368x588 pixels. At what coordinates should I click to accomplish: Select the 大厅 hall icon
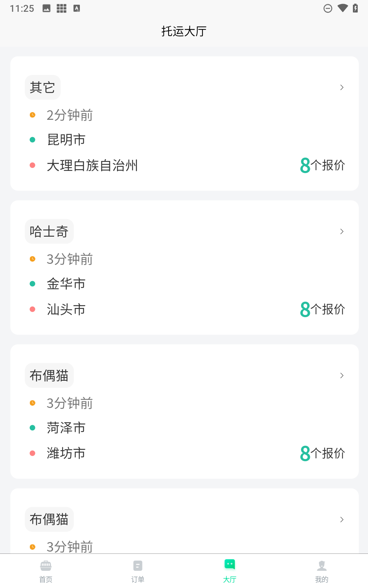click(x=230, y=564)
